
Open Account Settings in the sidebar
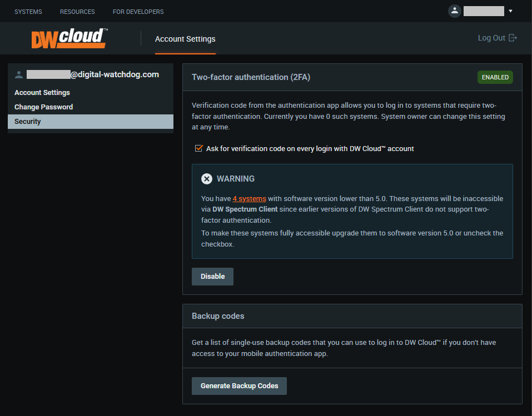(42, 93)
